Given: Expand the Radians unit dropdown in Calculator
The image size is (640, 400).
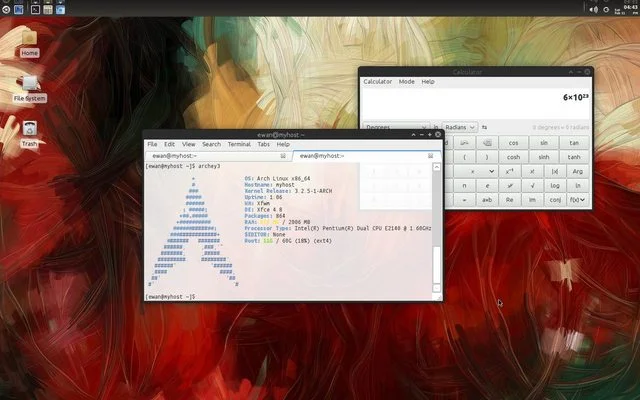Looking at the screenshot, I should tap(460, 127).
